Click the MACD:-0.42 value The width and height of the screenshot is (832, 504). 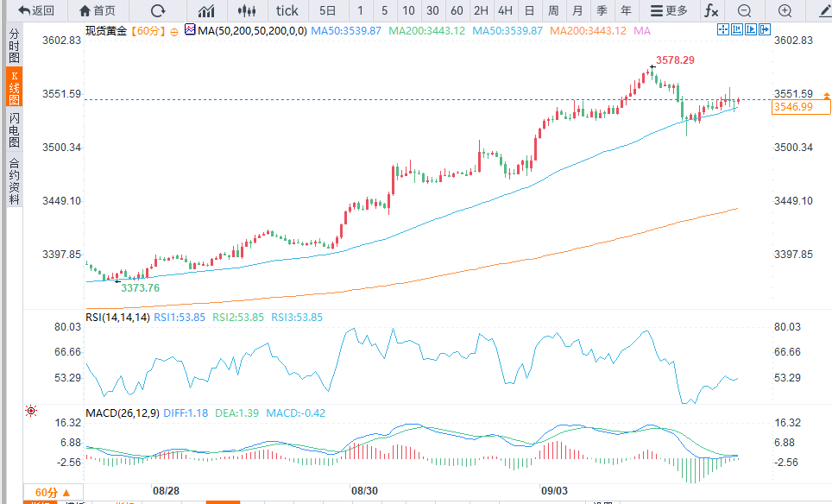tap(295, 413)
